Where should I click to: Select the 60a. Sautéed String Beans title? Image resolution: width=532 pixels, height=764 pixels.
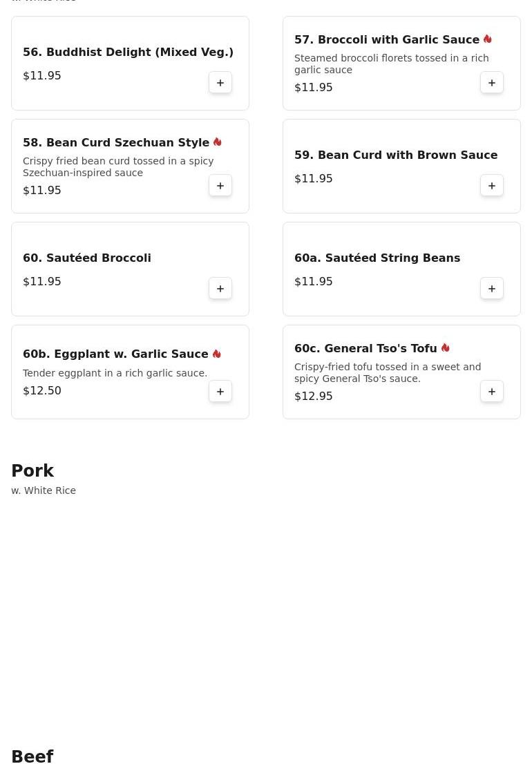tap(377, 258)
